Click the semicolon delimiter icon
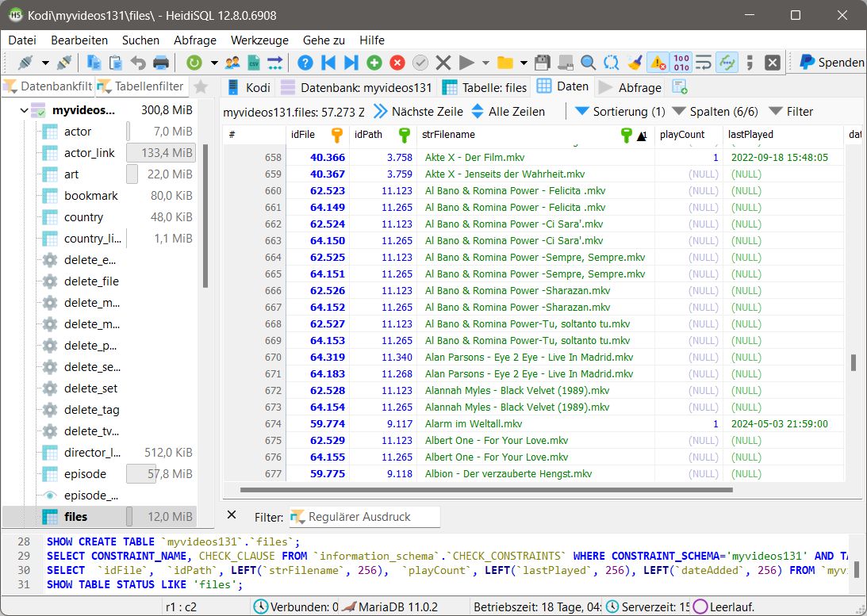Viewport: 867px width, 616px height. click(x=750, y=63)
